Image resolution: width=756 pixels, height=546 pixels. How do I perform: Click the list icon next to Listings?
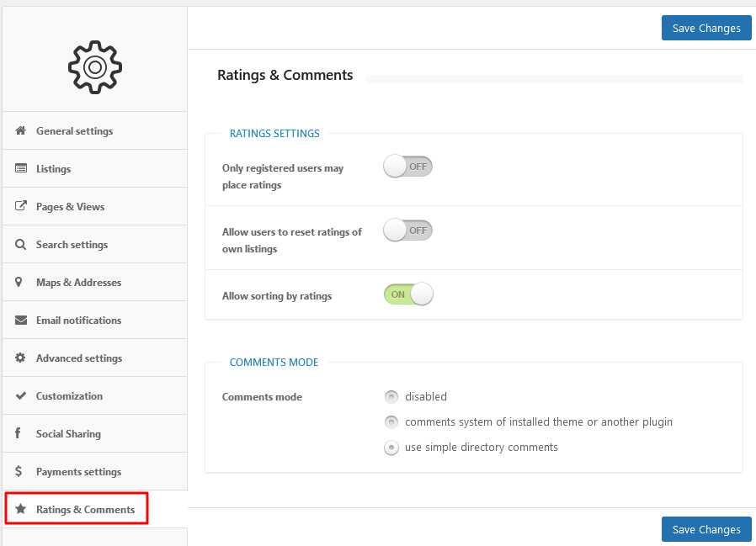click(x=21, y=168)
